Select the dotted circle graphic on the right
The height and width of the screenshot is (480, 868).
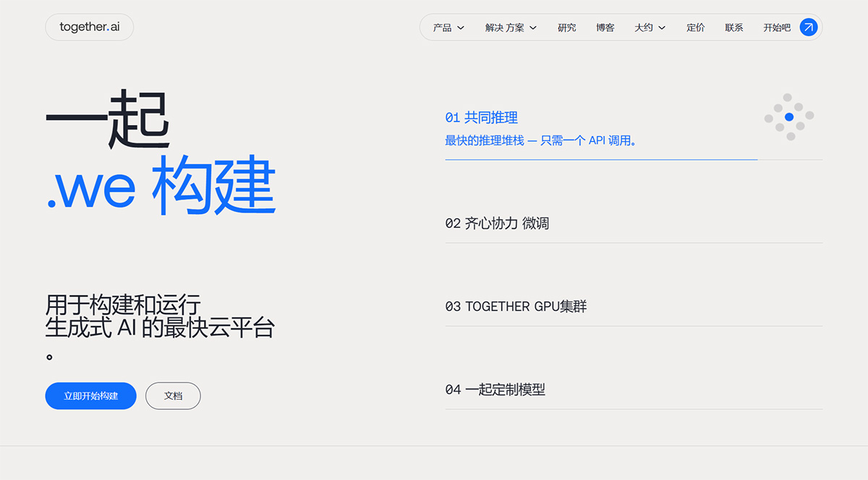789,116
